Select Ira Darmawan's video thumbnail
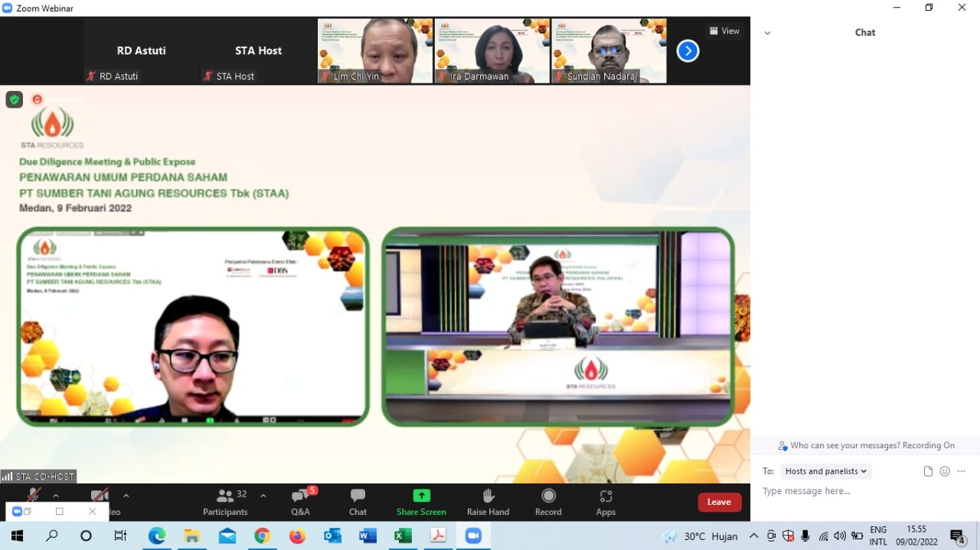This screenshot has height=550, width=980. tap(492, 50)
